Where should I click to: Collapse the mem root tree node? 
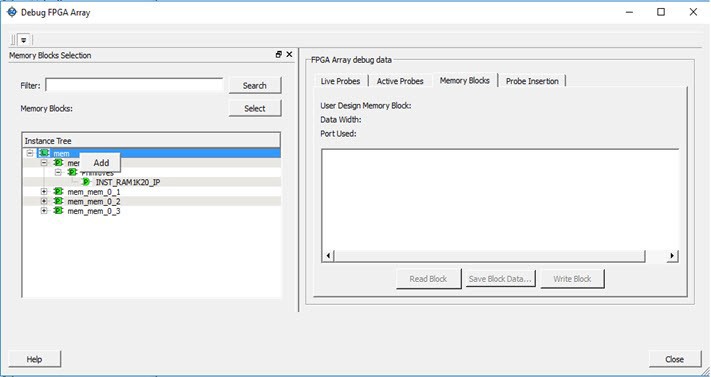click(x=29, y=153)
